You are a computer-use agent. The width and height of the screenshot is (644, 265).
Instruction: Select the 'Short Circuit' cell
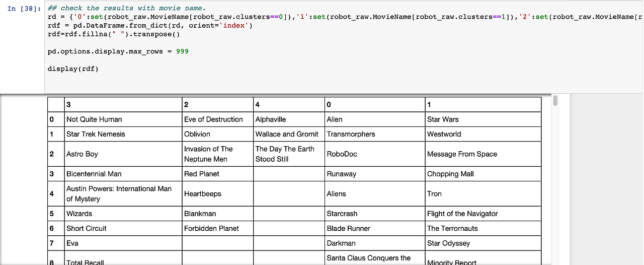click(123, 228)
